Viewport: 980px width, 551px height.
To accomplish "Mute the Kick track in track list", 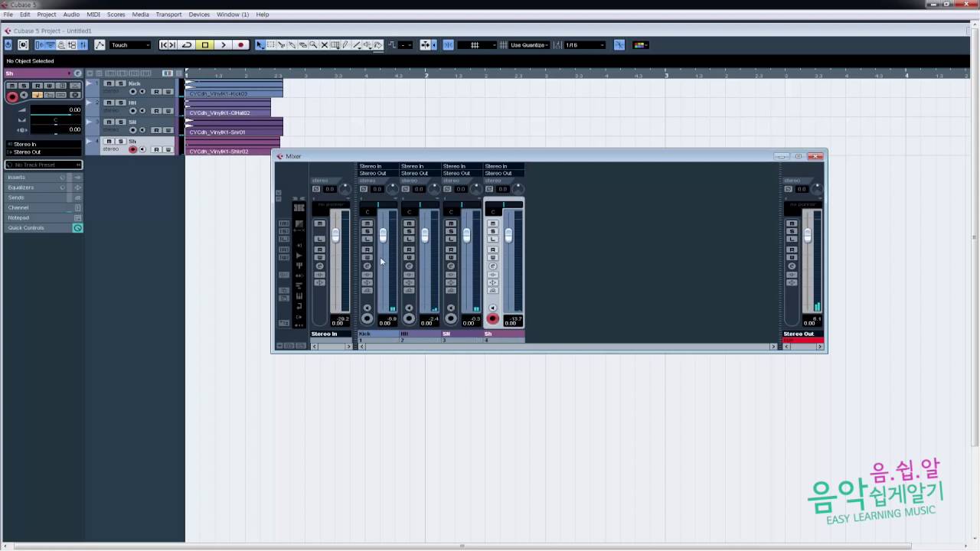I will (x=109, y=83).
